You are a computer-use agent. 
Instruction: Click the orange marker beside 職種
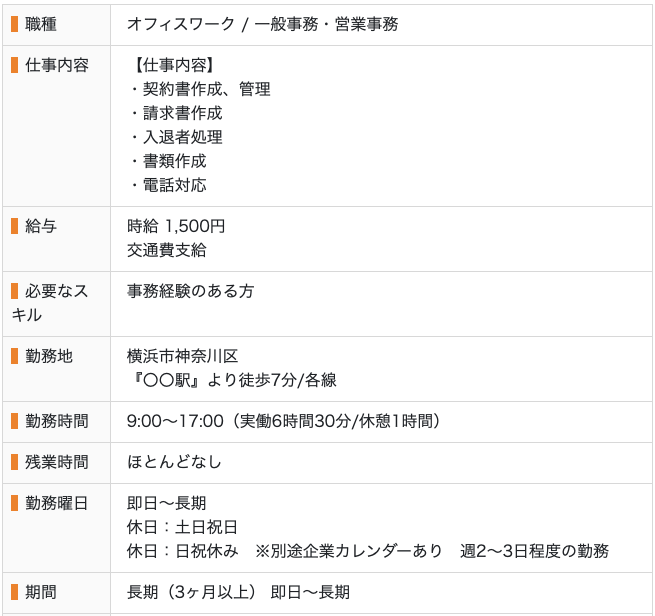pos(15,24)
